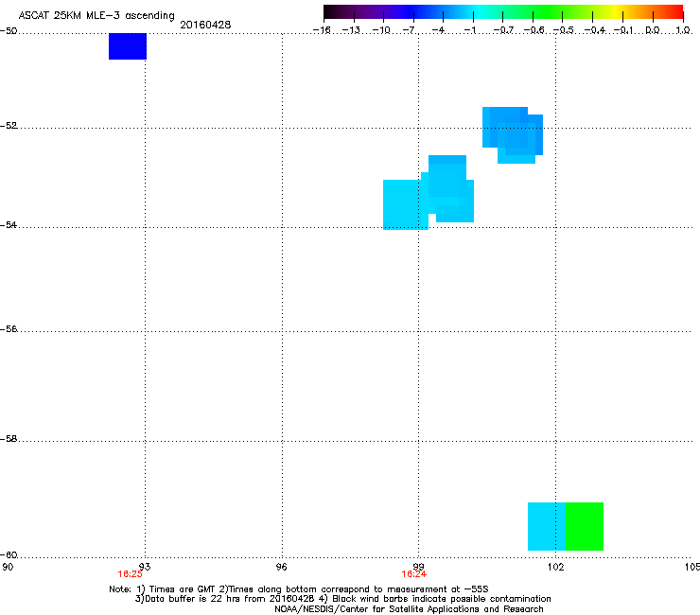Click the NOAA/NESDIS Center credit line
Image resolution: width=700 pixels, height=615 pixels.
tap(409, 608)
